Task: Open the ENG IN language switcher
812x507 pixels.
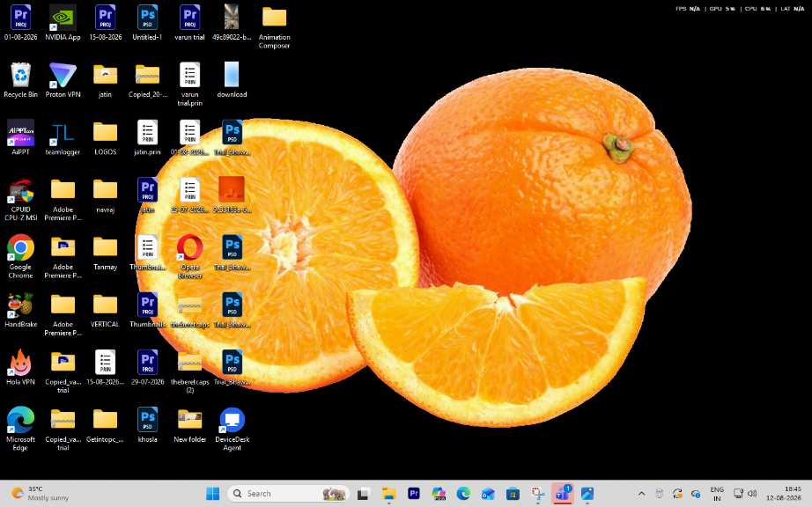Action: (717, 494)
